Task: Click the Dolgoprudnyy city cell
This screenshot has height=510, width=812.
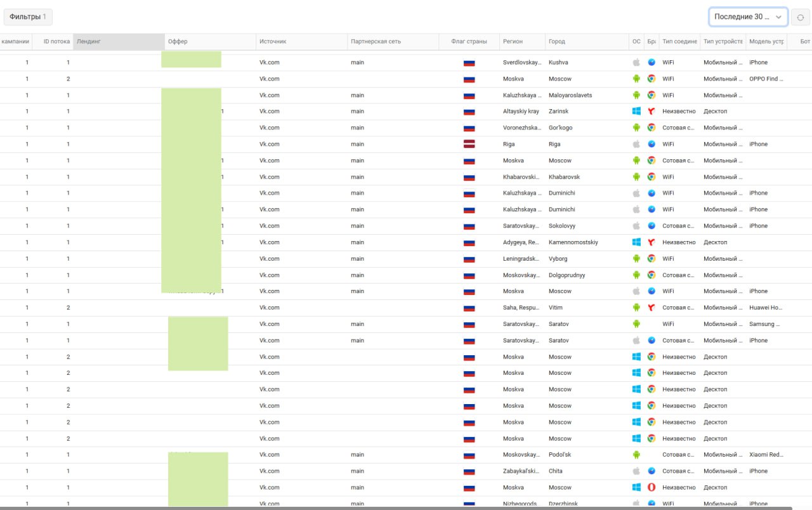Action: [x=566, y=275]
